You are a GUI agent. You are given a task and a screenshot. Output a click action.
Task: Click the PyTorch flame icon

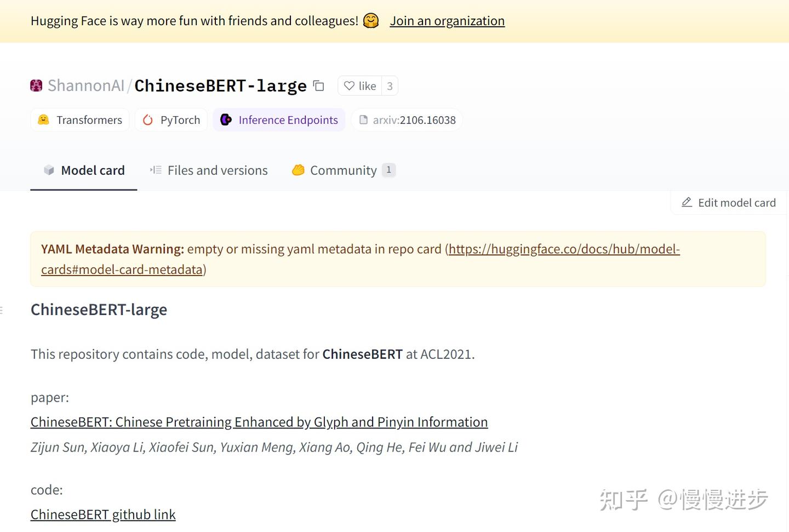[148, 119]
